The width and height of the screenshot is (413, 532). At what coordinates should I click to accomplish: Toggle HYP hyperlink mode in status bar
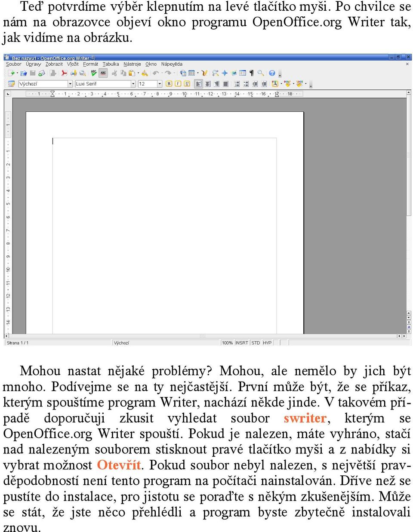[x=267, y=343]
